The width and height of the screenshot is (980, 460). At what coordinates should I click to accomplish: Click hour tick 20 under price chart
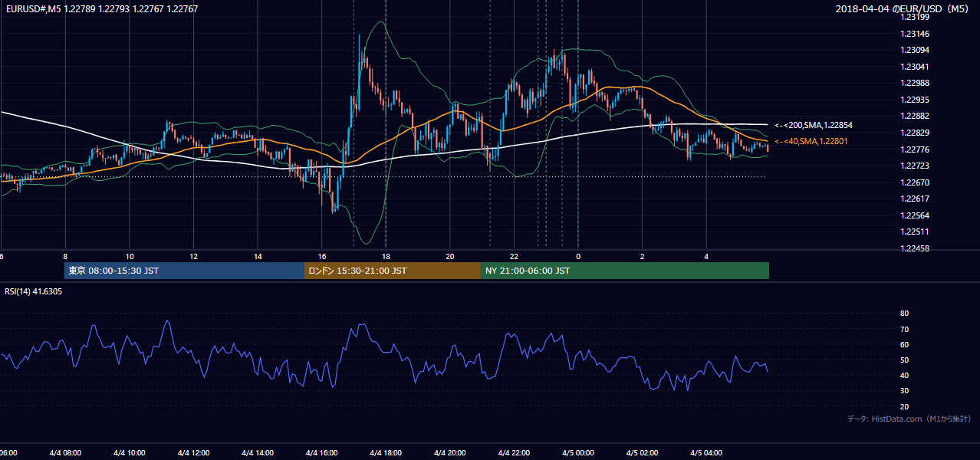tap(450, 257)
